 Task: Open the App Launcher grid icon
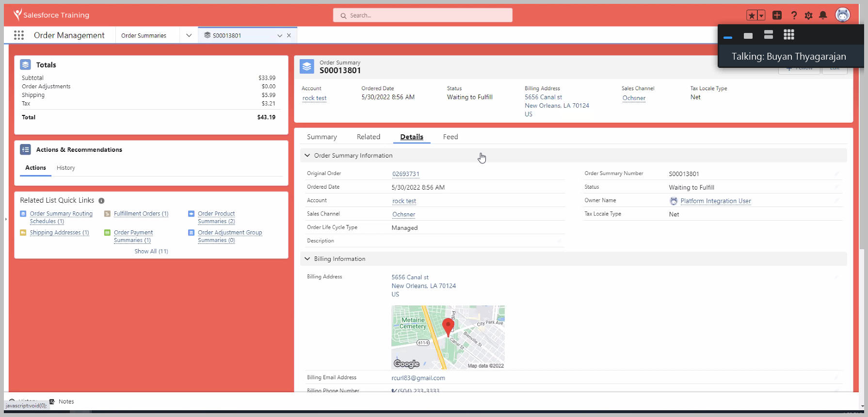(x=19, y=35)
